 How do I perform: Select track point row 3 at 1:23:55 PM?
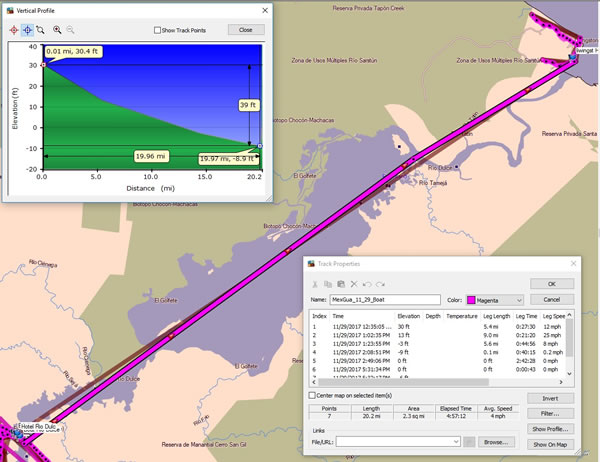click(x=438, y=344)
